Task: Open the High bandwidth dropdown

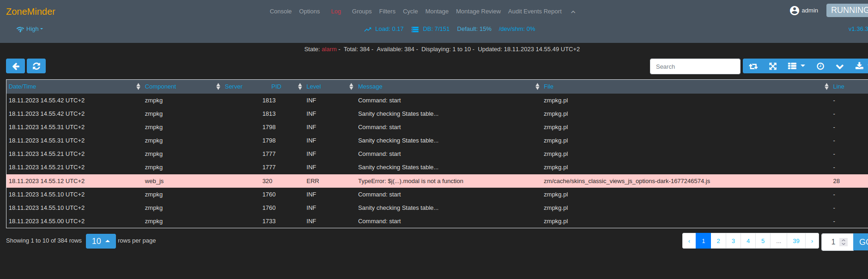Action: coord(30,29)
